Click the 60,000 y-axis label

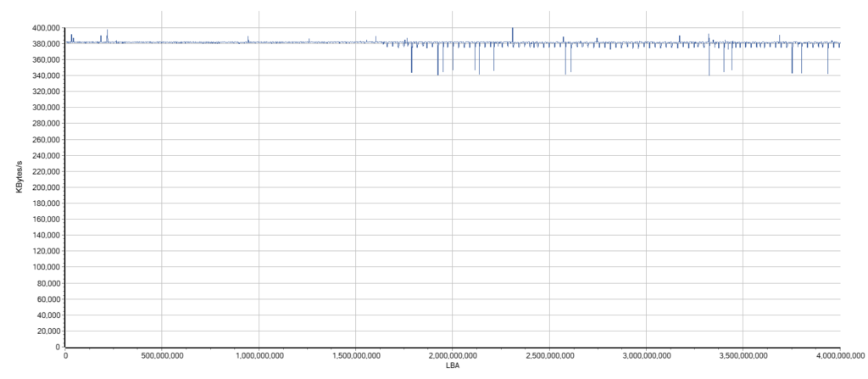point(48,300)
